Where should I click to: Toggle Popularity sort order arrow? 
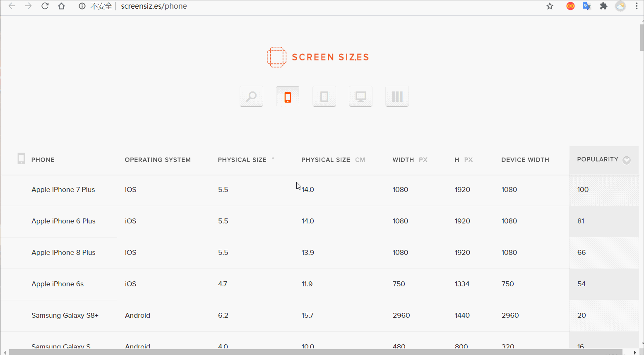pyautogui.click(x=627, y=160)
